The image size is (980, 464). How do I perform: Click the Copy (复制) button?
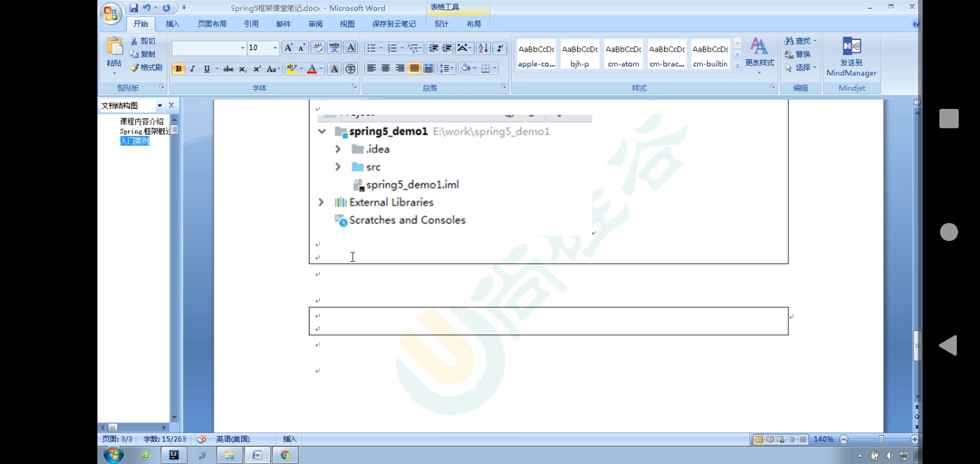coord(142,54)
